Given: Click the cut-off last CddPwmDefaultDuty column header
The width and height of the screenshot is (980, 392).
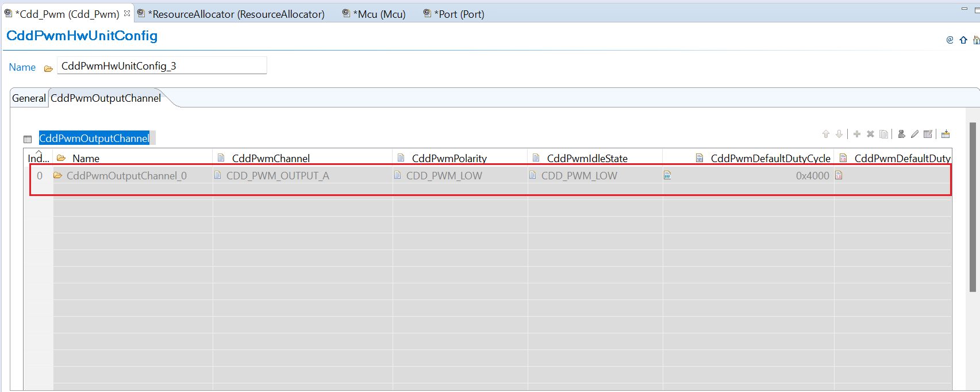Looking at the screenshot, I should click(893, 158).
